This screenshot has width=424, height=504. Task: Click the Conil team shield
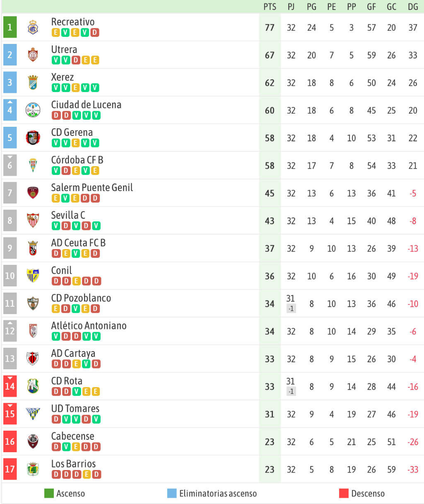click(x=33, y=276)
